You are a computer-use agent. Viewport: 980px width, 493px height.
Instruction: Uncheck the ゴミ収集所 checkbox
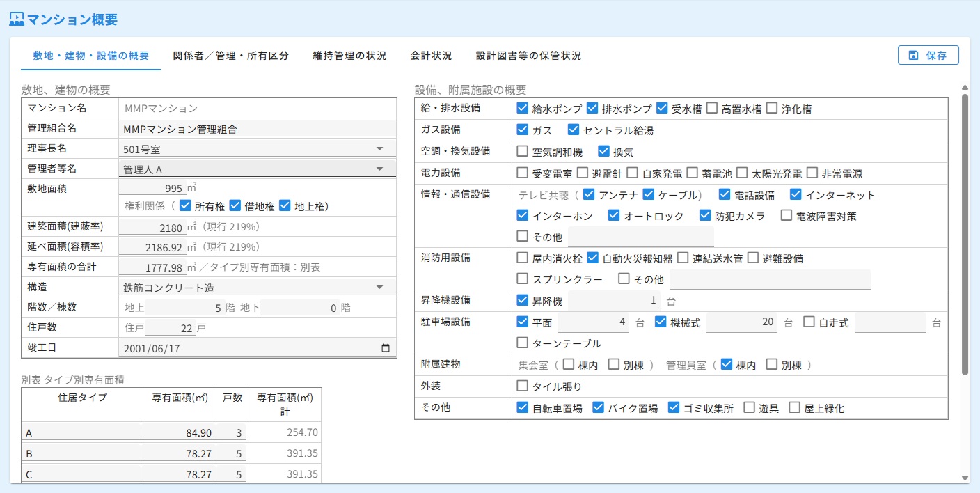coord(673,407)
